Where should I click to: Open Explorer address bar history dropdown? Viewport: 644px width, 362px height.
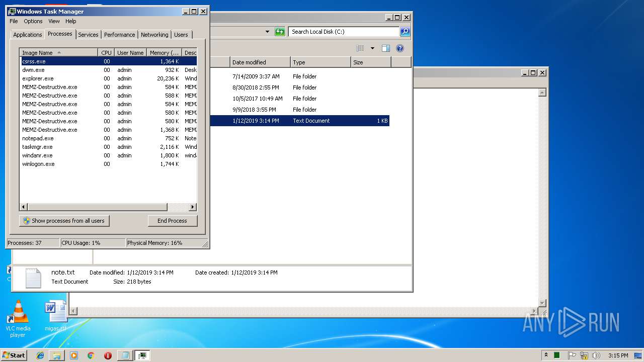tap(268, 32)
